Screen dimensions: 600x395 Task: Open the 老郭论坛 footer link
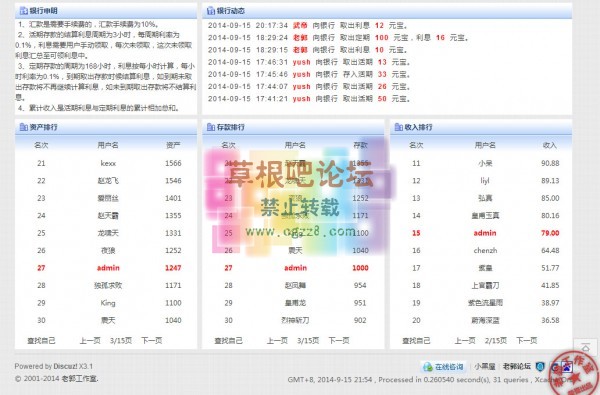[517, 366]
